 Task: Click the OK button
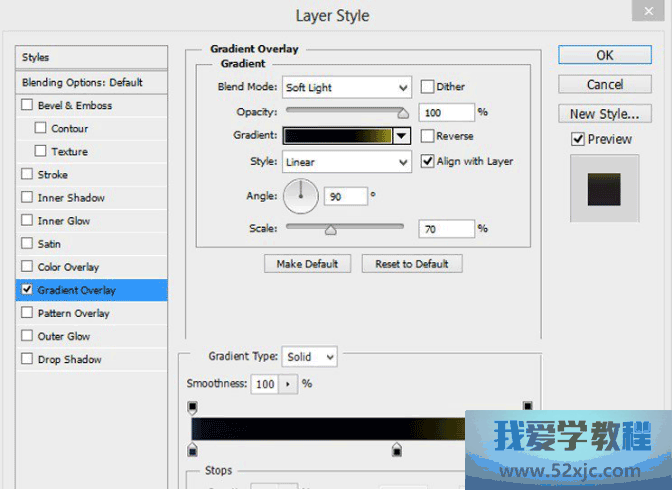(605, 55)
